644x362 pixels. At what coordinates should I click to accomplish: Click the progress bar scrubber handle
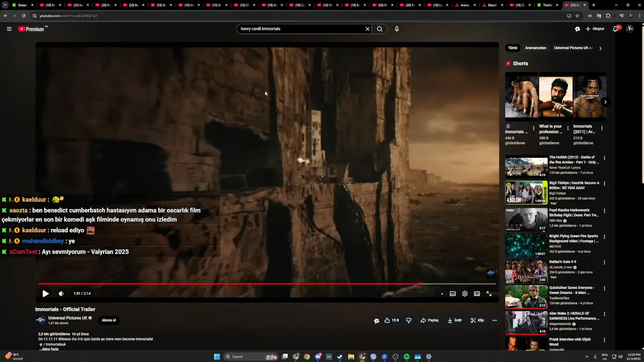coord(420,284)
